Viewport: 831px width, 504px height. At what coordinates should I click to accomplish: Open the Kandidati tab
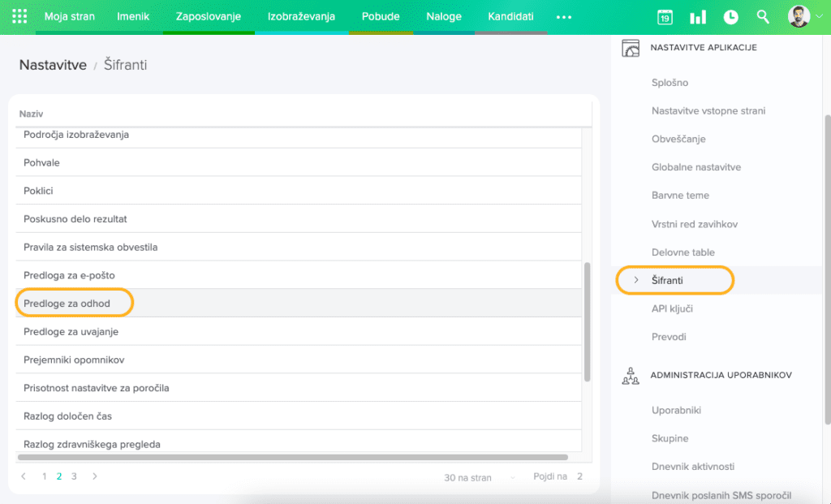pyautogui.click(x=510, y=16)
